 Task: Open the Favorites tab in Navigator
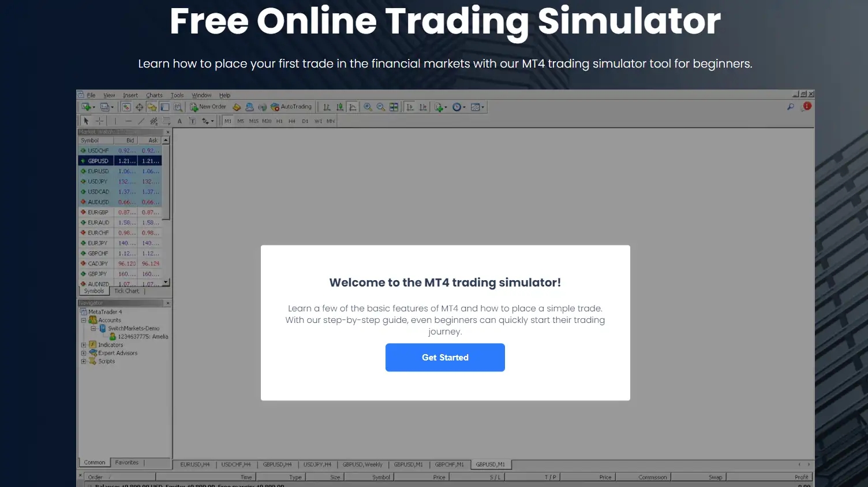pos(126,462)
